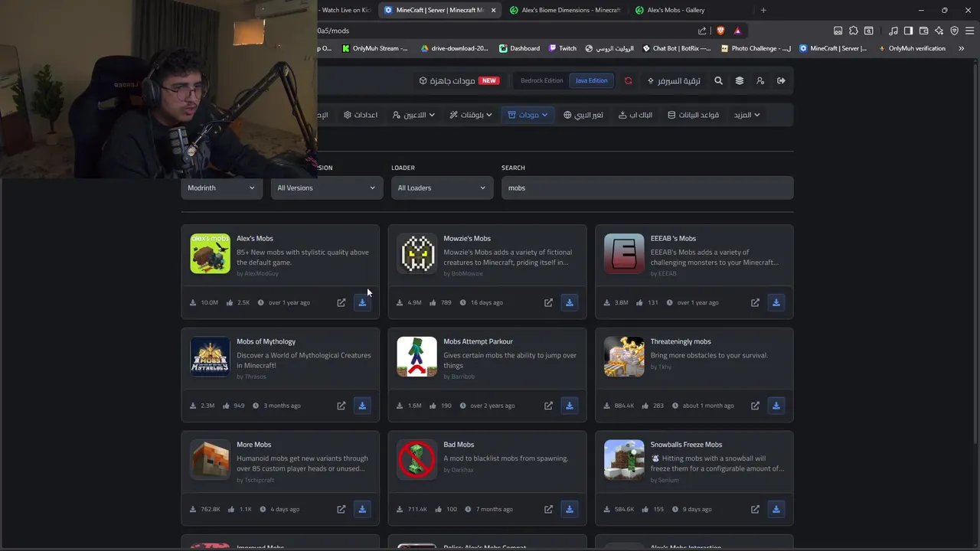The image size is (980, 551).
Task: Open the drive-download bookmark
Action: point(455,48)
